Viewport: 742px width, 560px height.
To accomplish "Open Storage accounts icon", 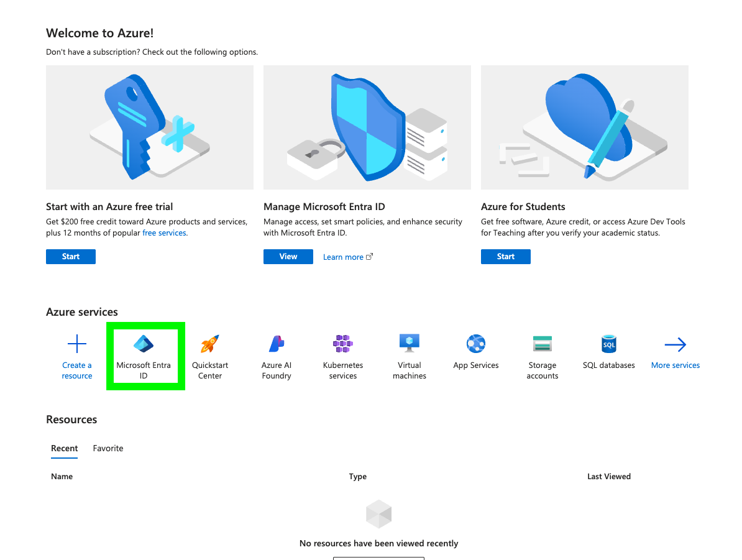I will coord(543,344).
